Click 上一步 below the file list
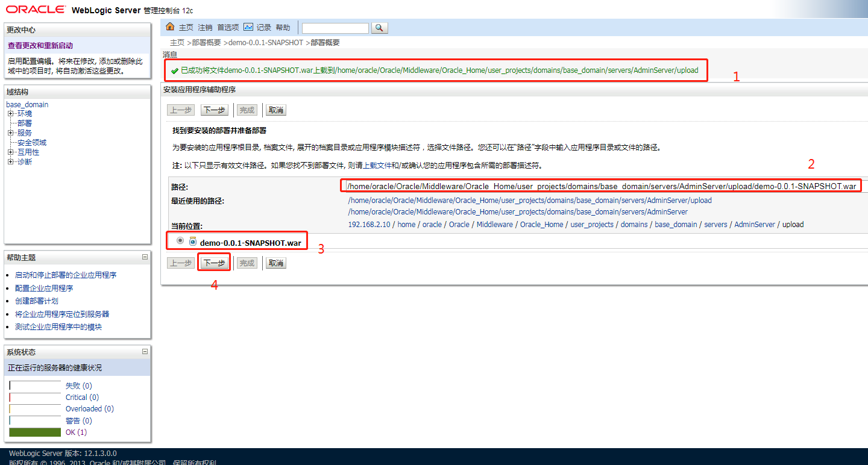Viewport: 868px width, 465px height. [181, 263]
